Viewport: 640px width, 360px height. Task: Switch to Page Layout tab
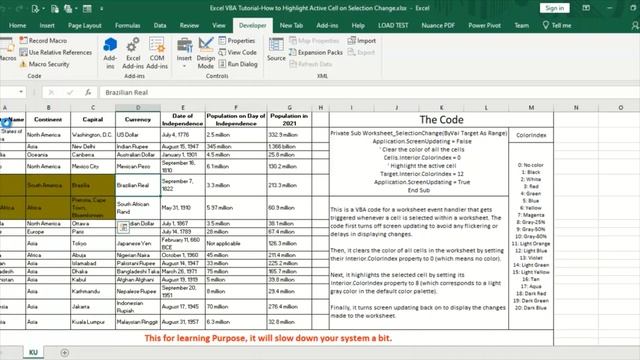coord(84,25)
